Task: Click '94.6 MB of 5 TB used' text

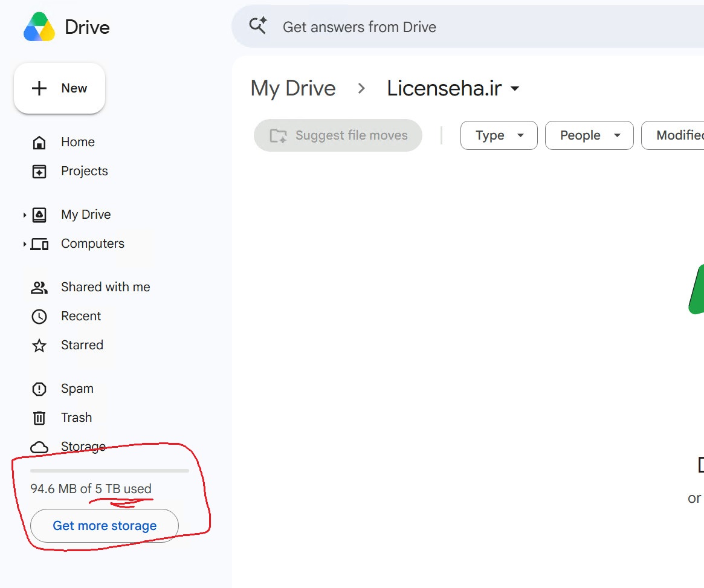Action: (91, 488)
